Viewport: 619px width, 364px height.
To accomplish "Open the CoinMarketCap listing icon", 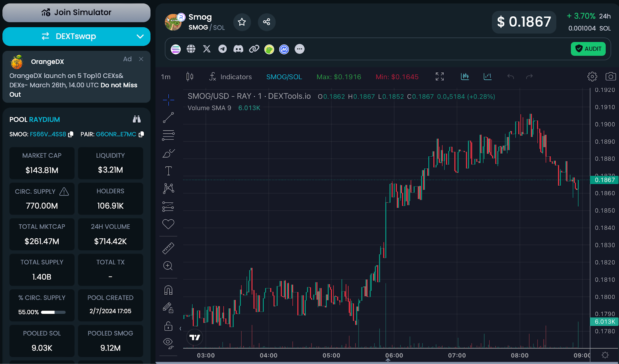I will (284, 49).
